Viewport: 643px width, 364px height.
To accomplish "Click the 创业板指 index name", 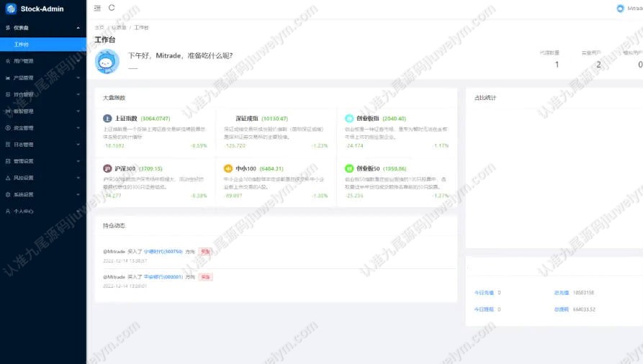I will tap(368, 119).
